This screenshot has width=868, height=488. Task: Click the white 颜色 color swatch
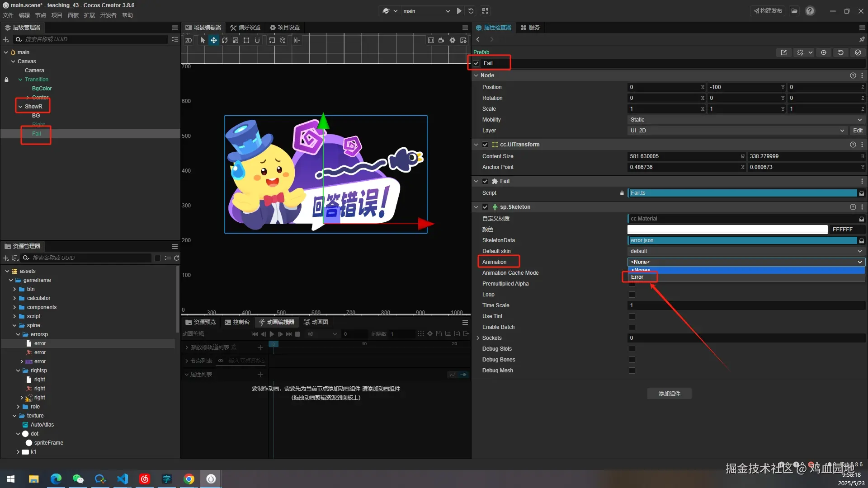click(x=727, y=230)
